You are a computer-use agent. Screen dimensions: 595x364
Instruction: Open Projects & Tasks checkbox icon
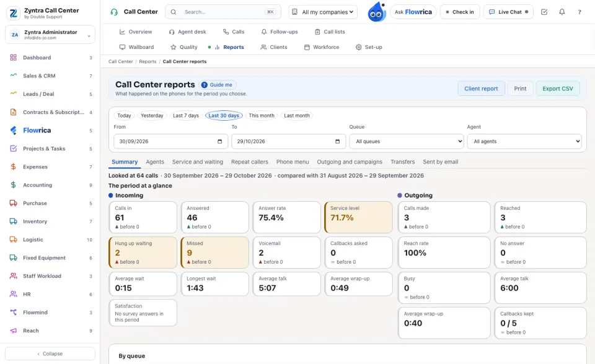tap(13, 148)
